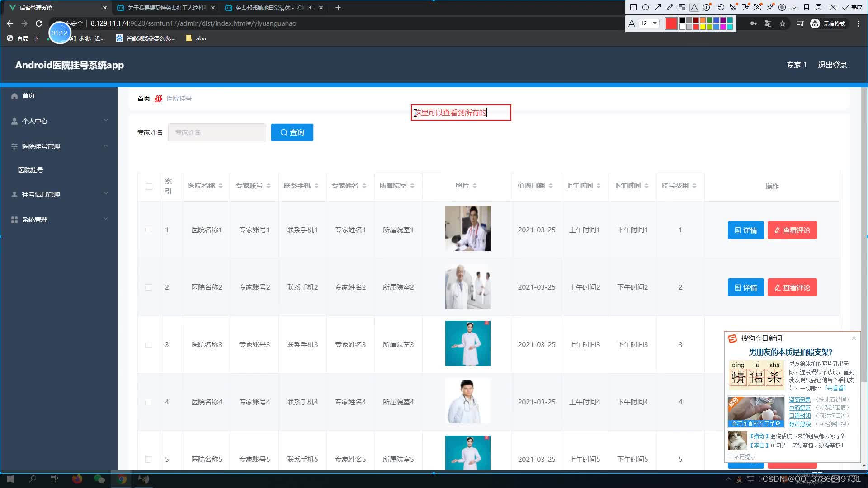868x488 pixels.
Task: Expand the 个人中心 sidebar menu
Action: point(59,121)
